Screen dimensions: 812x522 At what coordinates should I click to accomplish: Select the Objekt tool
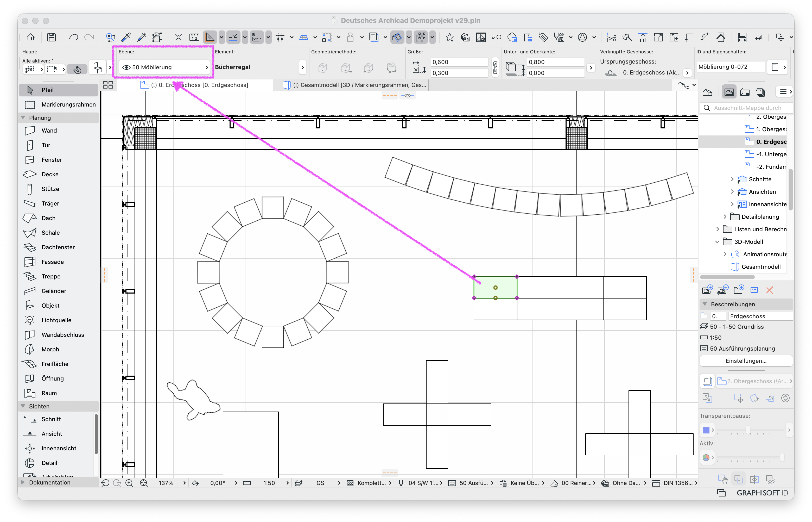click(x=58, y=305)
